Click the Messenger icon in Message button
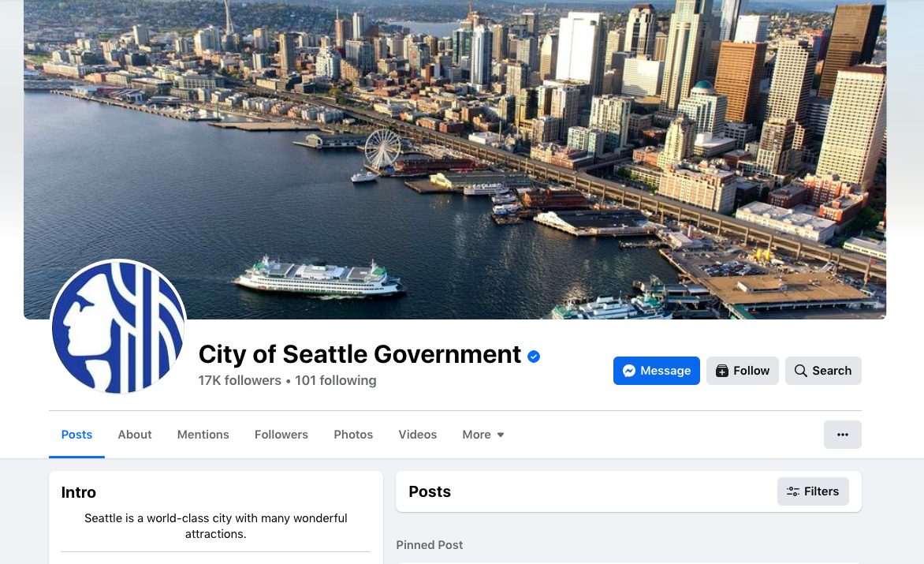Viewport: 924px width, 564px height. [629, 371]
